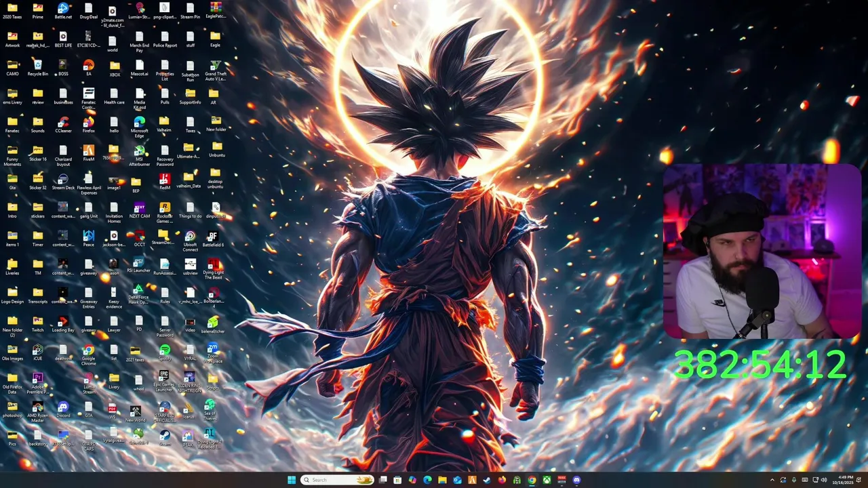Open the Police Report file
Screen dimensions: 868x488
pos(165,39)
